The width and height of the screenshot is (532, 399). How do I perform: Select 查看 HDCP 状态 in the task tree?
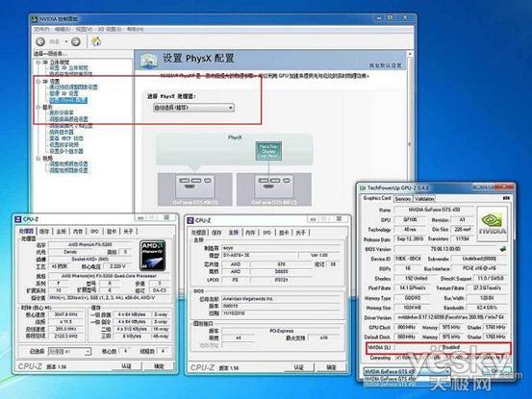click(x=66, y=138)
